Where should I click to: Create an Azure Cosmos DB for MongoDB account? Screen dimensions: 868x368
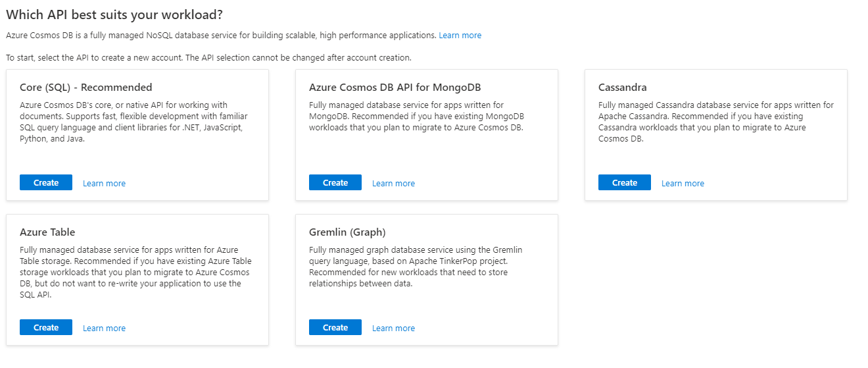[335, 183]
